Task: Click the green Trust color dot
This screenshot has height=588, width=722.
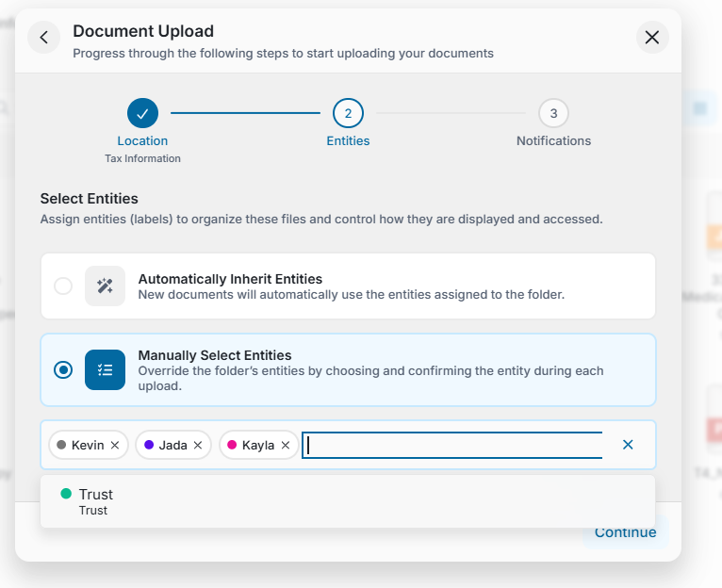Action: click(x=66, y=494)
